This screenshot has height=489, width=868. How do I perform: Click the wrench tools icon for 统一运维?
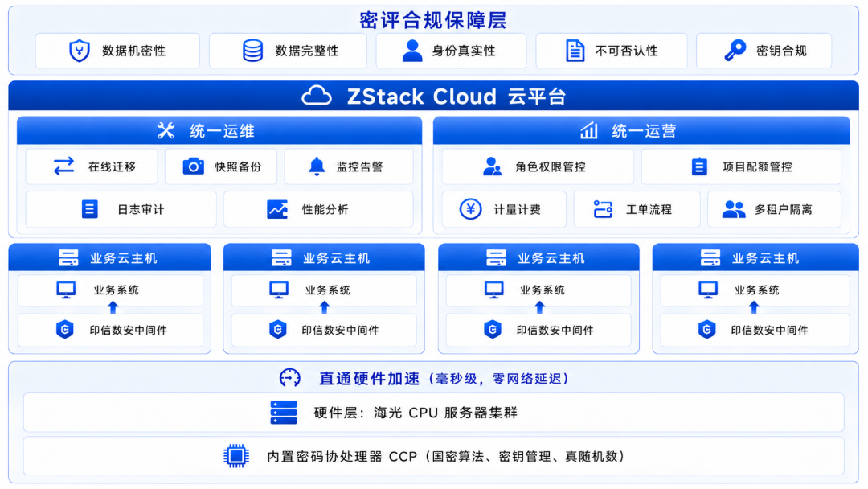click(166, 131)
